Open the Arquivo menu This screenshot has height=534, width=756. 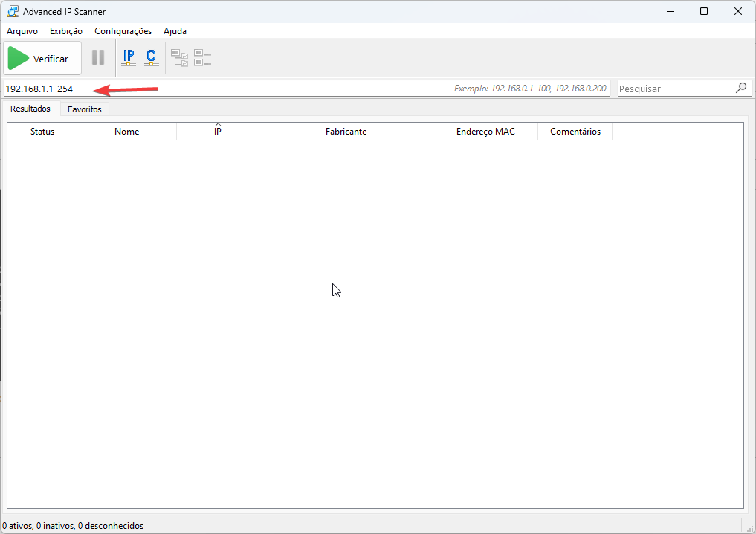tap(22, 31)
